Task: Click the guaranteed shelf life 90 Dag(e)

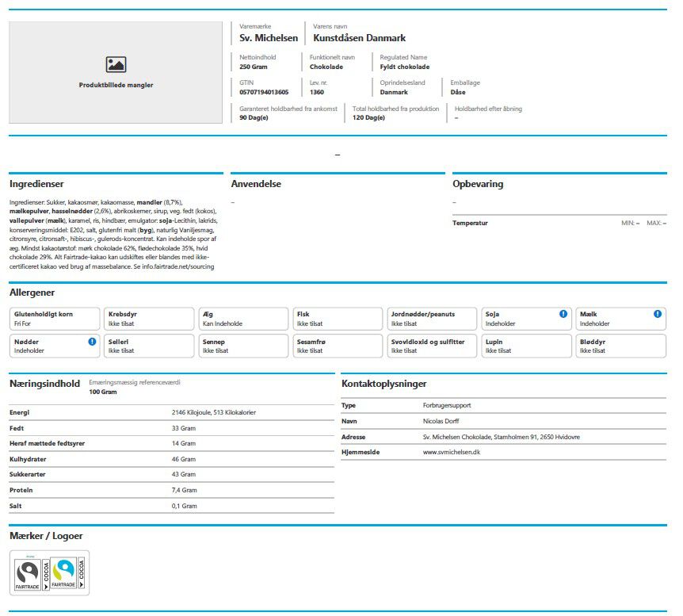Action: pos(254,117)
